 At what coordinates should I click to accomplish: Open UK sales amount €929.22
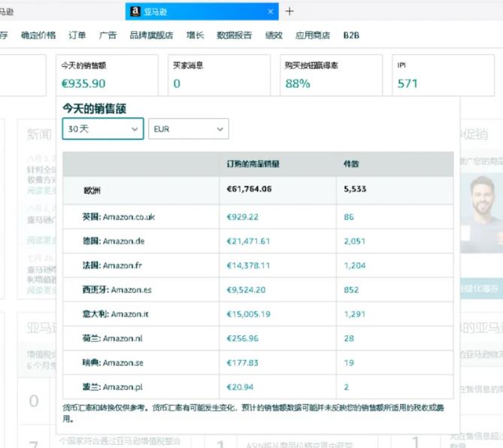pyautogui.click(x=243, y=217)
